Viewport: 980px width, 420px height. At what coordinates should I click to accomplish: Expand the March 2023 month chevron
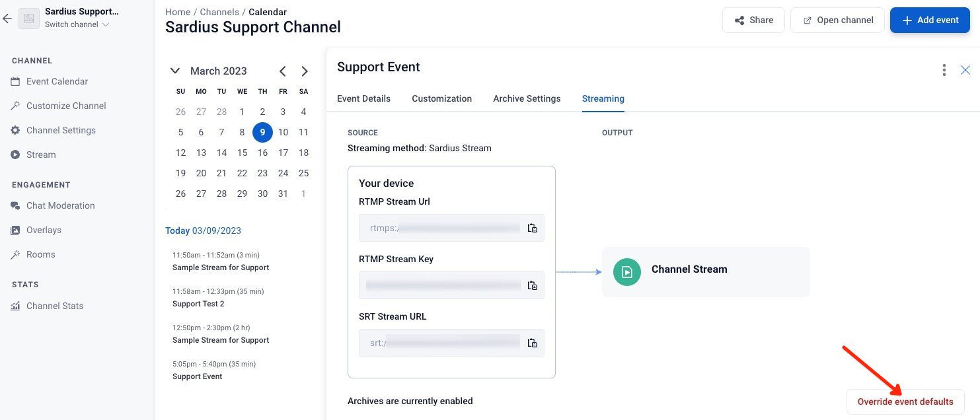point(175,71)
